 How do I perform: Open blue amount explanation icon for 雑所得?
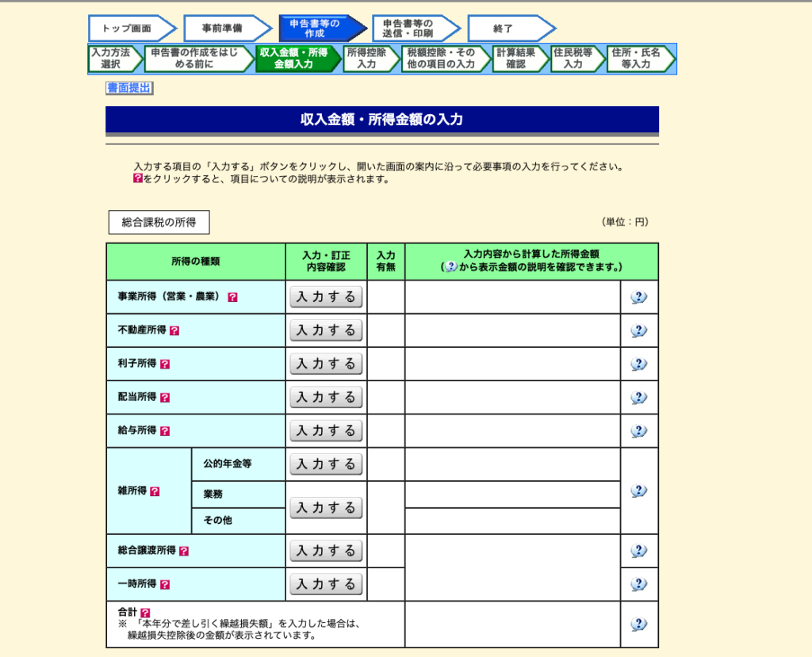tap(638, 491)
